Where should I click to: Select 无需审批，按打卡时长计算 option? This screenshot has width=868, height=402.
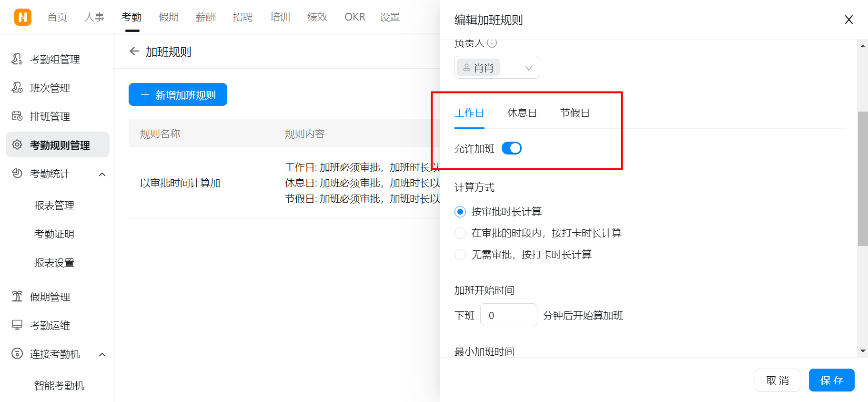[460, 254]
